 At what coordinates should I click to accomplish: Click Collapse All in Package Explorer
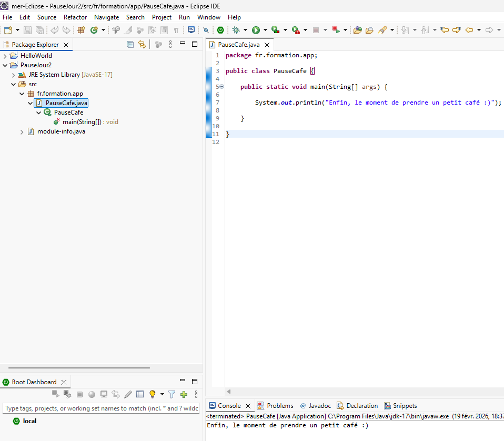(130, 45)
